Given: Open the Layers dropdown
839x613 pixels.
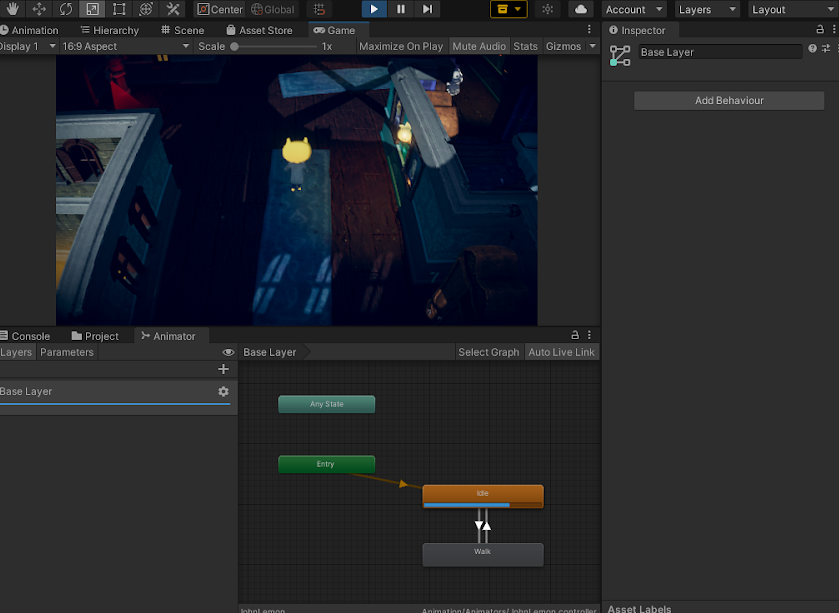Looking at the screenshot, I should click(x=706, y=9).
